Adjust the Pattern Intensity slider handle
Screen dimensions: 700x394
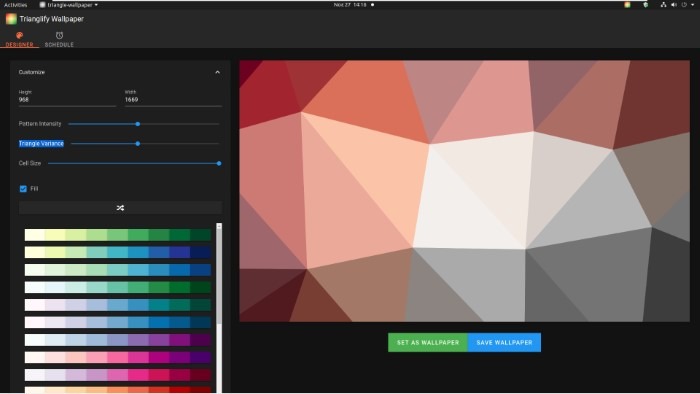click(x=138, y=124)
